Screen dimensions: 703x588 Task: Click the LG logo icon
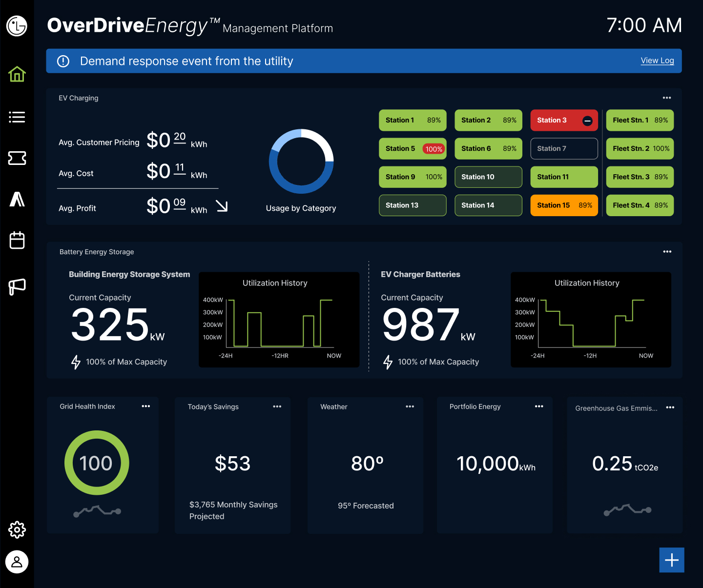coord(17,26)
